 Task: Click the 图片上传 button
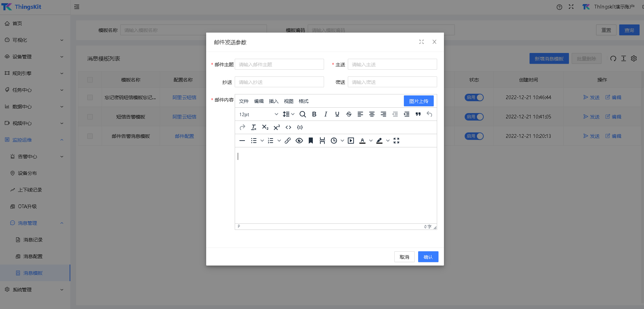tap(418, 101)
